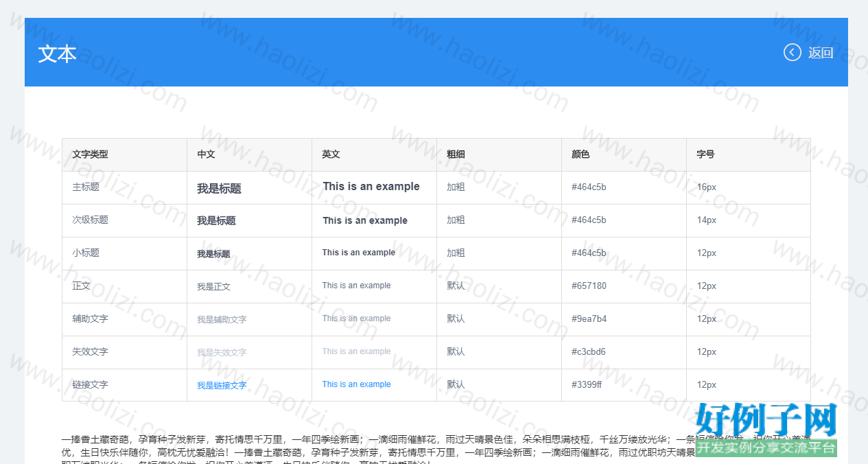The height and width of the screenshot is (464, 868).
Task: Click the 主标题 row label
Action: pos(86,187)
